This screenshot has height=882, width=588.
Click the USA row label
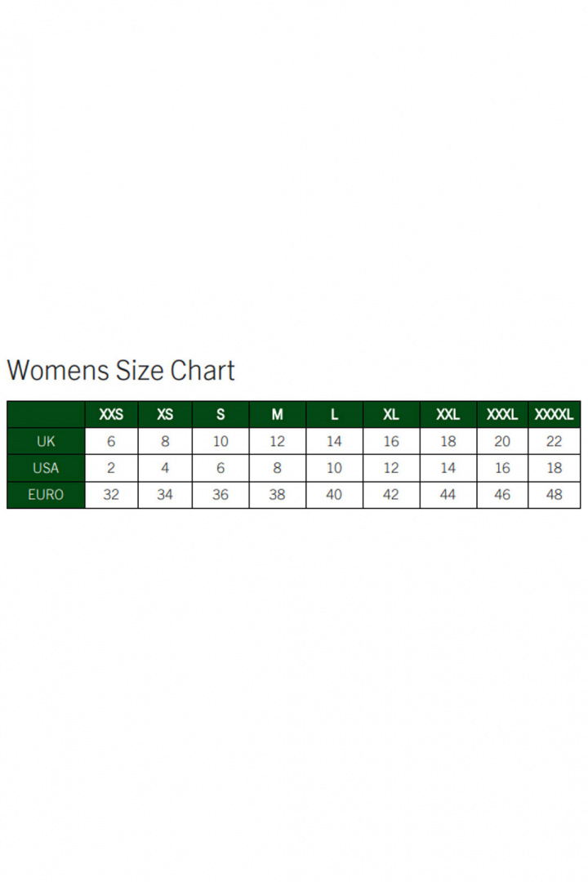pyautogui.click(x=46, y=468)
